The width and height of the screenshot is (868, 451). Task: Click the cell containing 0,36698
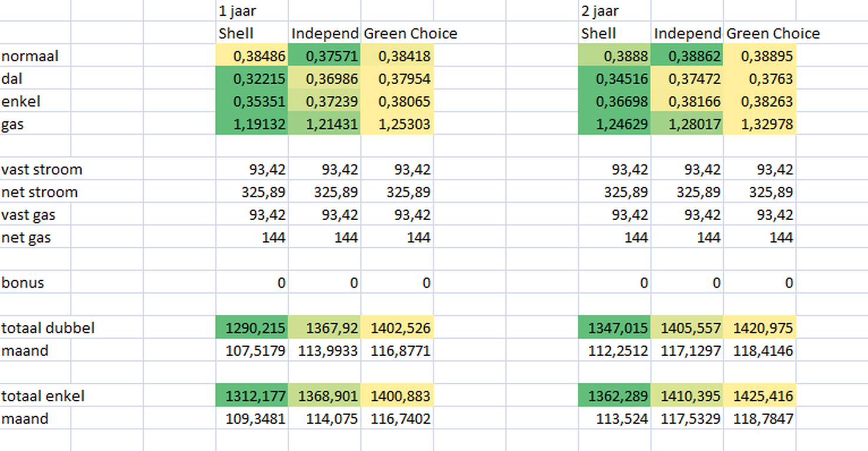614,101
